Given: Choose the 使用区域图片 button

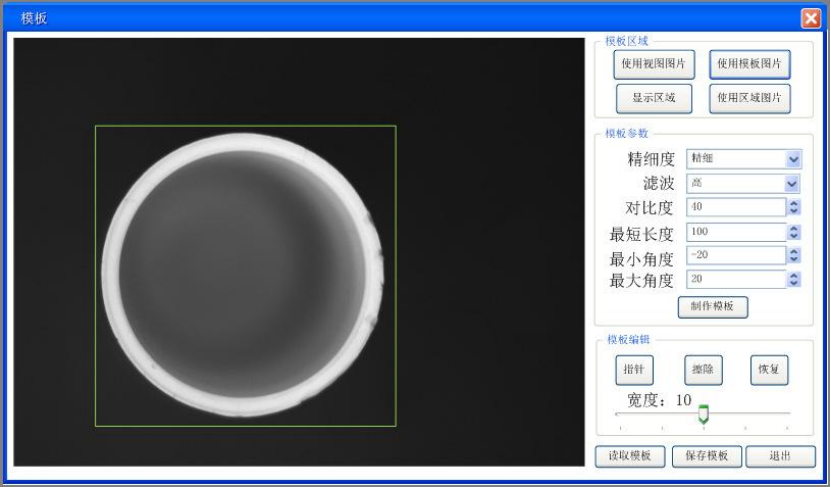Looking at the screenshot, I should (749, 99).
